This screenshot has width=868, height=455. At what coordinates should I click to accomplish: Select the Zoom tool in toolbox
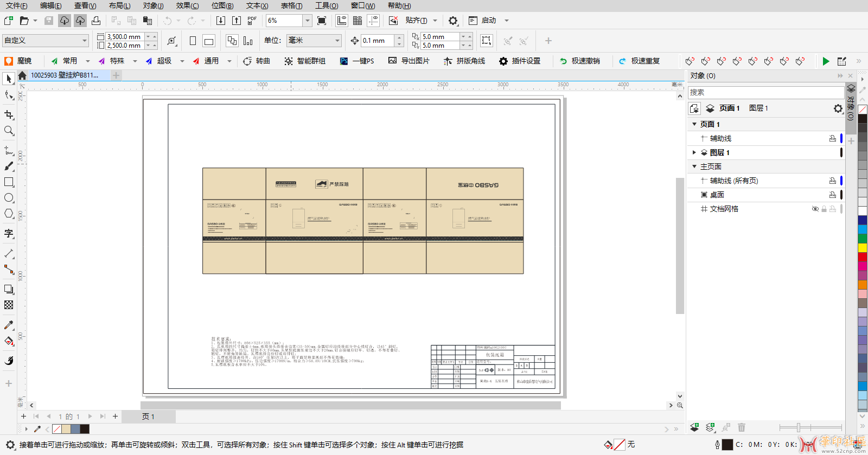pos(9,131)
